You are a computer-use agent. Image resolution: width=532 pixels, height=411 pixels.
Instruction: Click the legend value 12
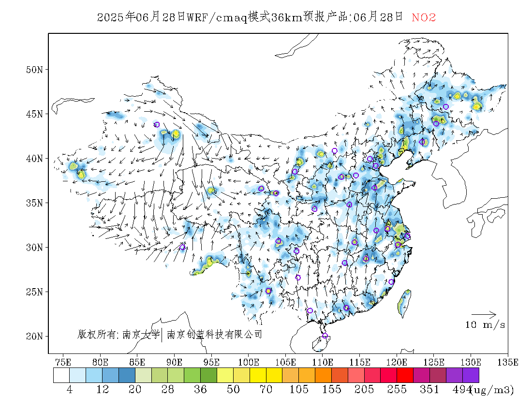(x=102, y=389)
